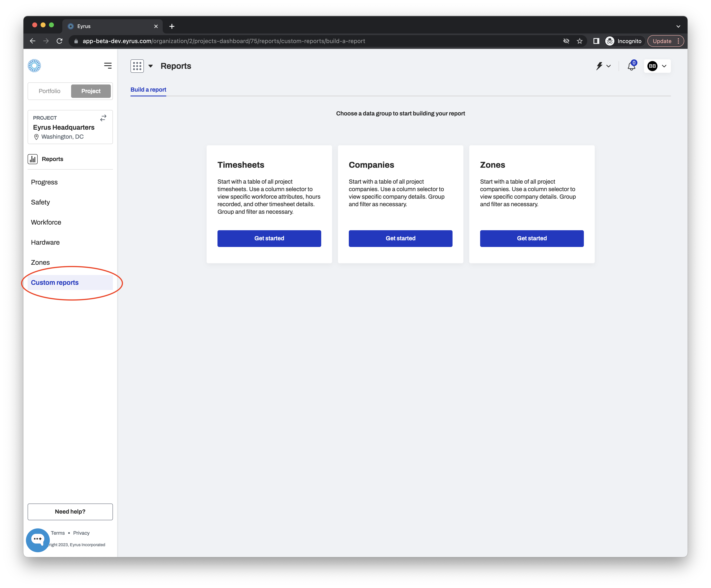This screenshot has width=711, height=588.
Task: Select the Project view toggle
Action: (91, 91)
